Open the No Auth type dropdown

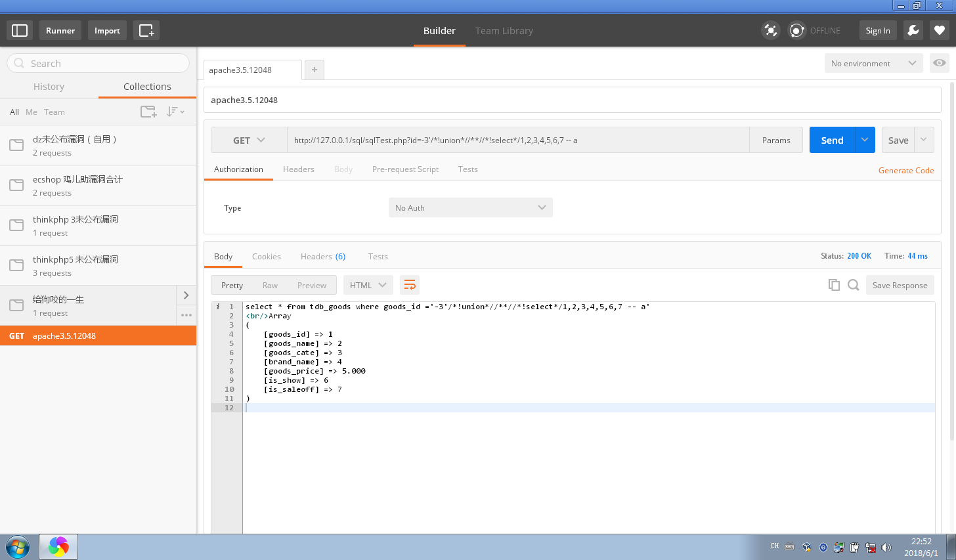(470, 207)
